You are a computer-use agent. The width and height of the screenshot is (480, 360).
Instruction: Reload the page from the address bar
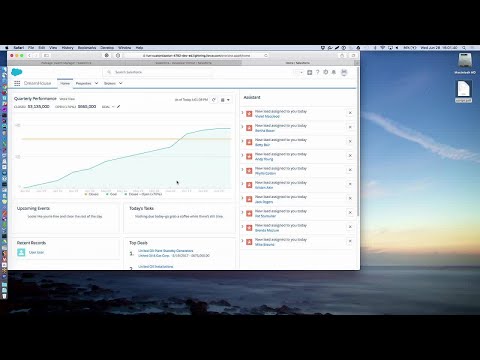(266, 55)
